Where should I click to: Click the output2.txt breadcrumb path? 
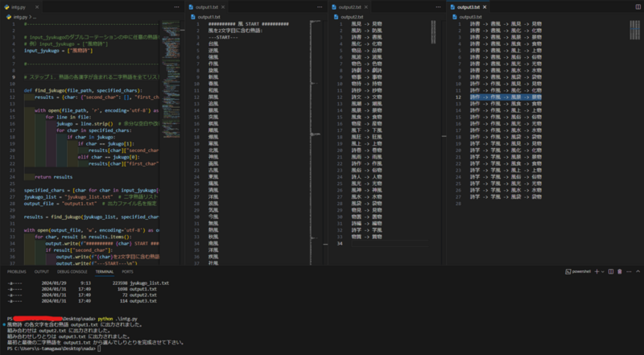point(352,17)
